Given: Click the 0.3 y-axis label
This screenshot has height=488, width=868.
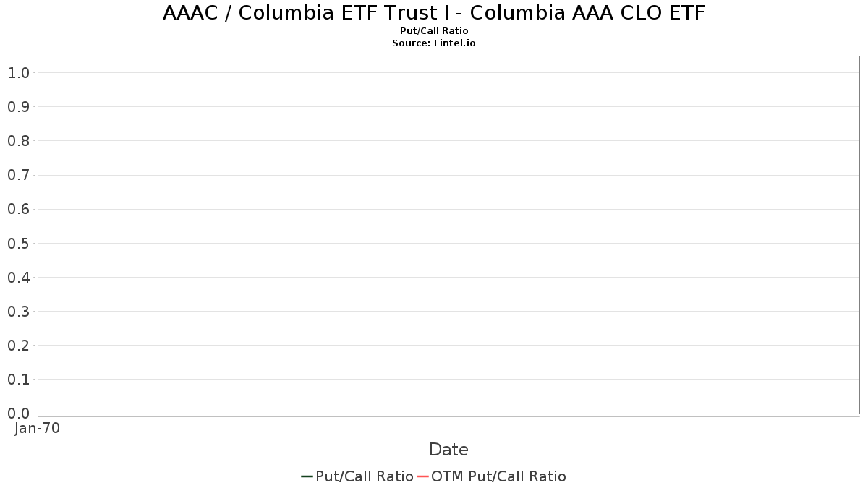Looking at the screenshot, I should [x=19, y=312].
